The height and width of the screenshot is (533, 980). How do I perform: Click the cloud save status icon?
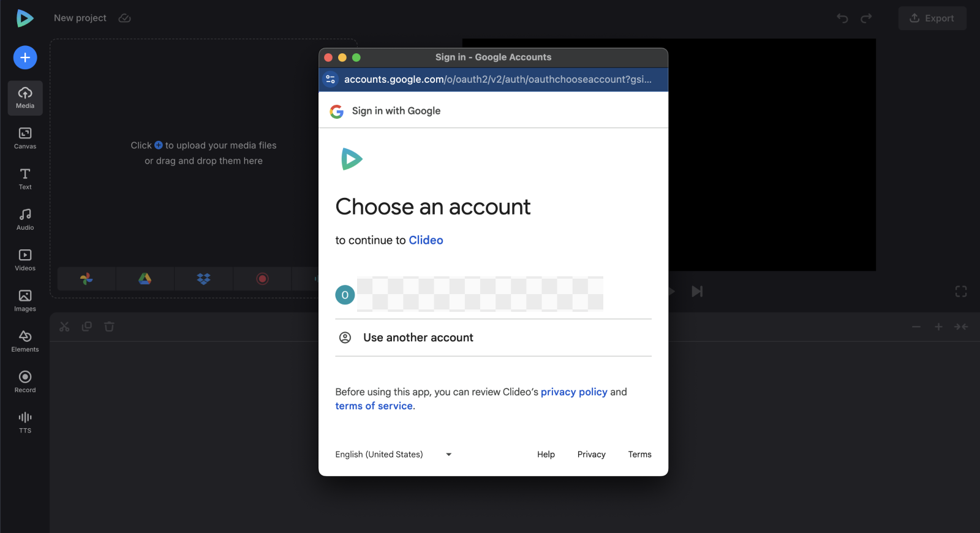click(124, 18)
